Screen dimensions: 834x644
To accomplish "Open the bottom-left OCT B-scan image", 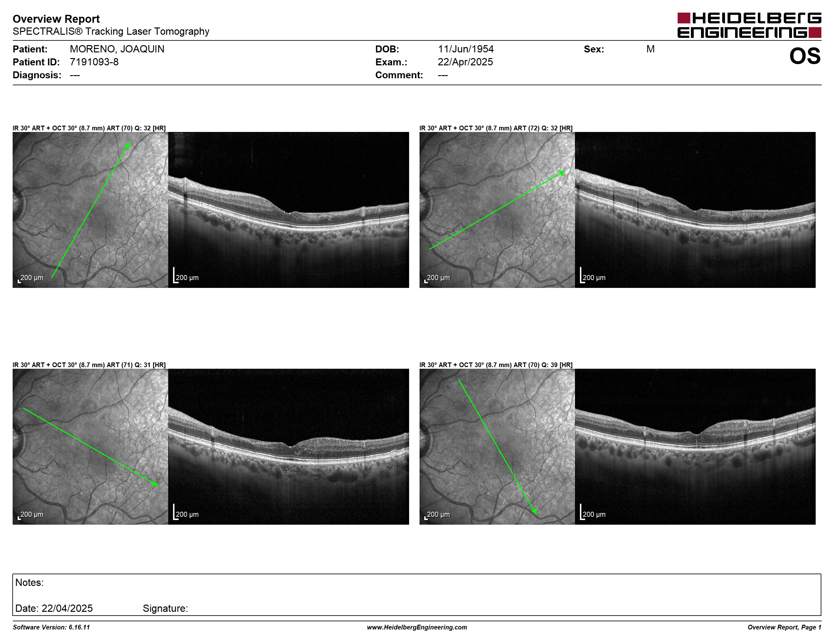I will (x=288, y=446).
